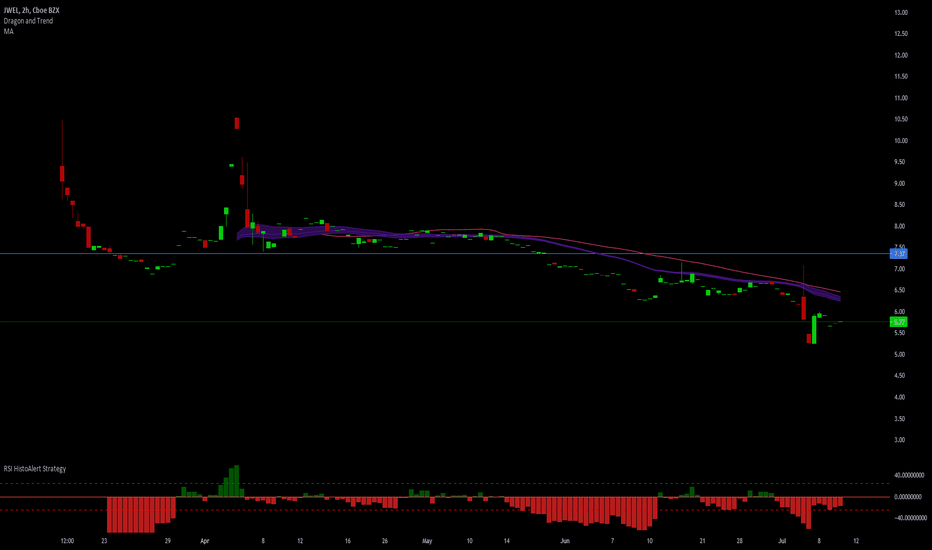This screenshot has width=932, height=550.
Task: Select the green horizontal price line at 5.77
Action: [x=445, y=322]
